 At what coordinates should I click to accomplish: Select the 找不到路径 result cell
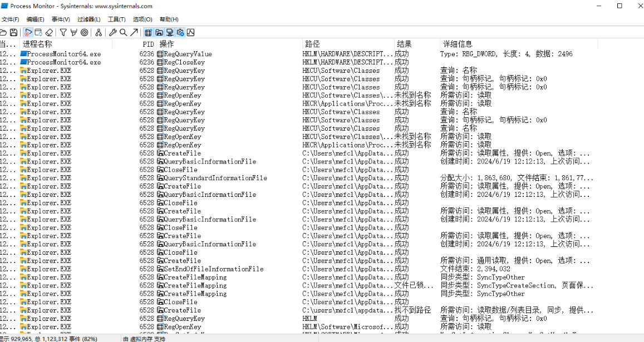pyautogui.click(x=413, y=310)
